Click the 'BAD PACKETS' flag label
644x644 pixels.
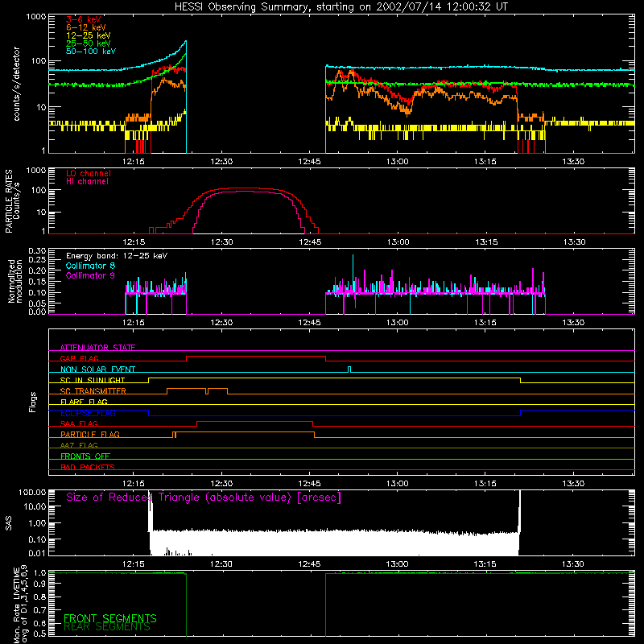pos(88,467)
